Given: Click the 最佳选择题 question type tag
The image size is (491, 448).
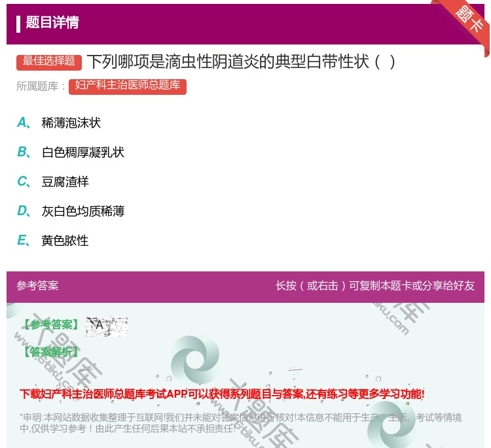Looking at the screenshot, I should [49, 61].
